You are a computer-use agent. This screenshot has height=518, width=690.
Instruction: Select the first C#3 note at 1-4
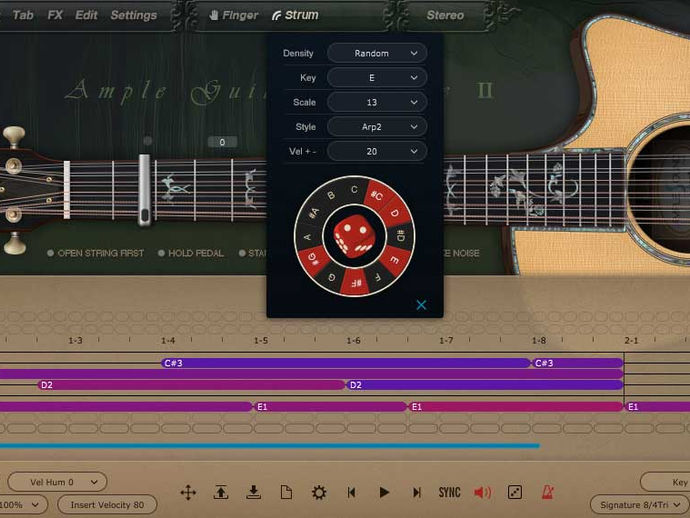(x=346, y=363)
